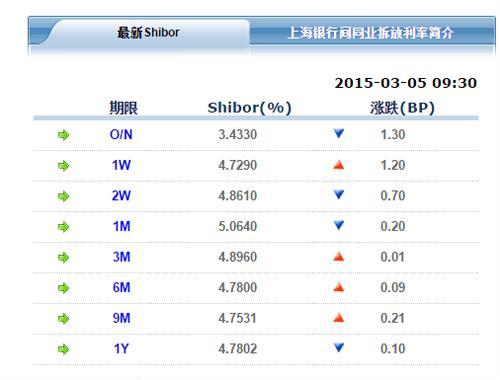Click the green arrow beside 2W
This screenshot has width=500, height=380.
click(63, 196)
